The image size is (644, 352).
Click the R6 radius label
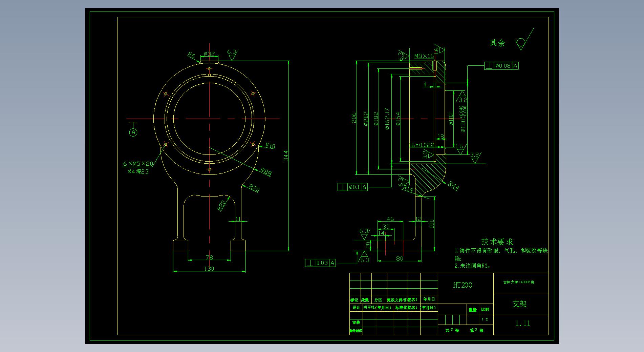coord(192,55)
